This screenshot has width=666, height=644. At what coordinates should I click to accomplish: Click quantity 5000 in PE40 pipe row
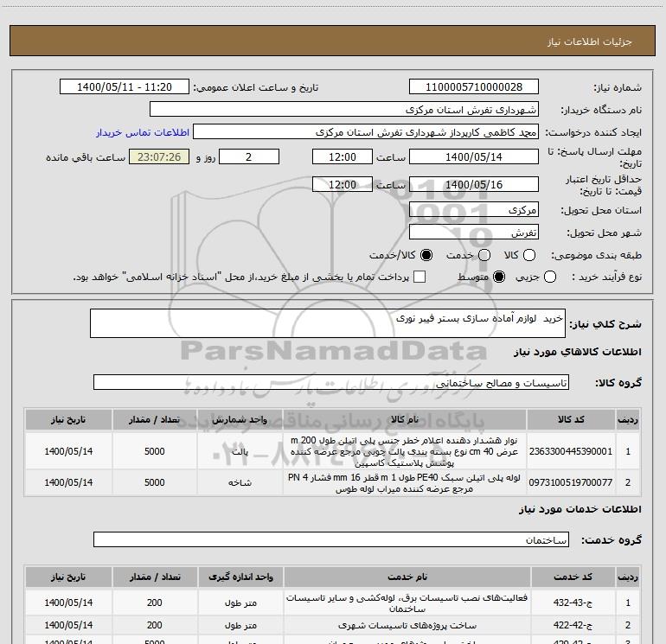pos(154,482)
